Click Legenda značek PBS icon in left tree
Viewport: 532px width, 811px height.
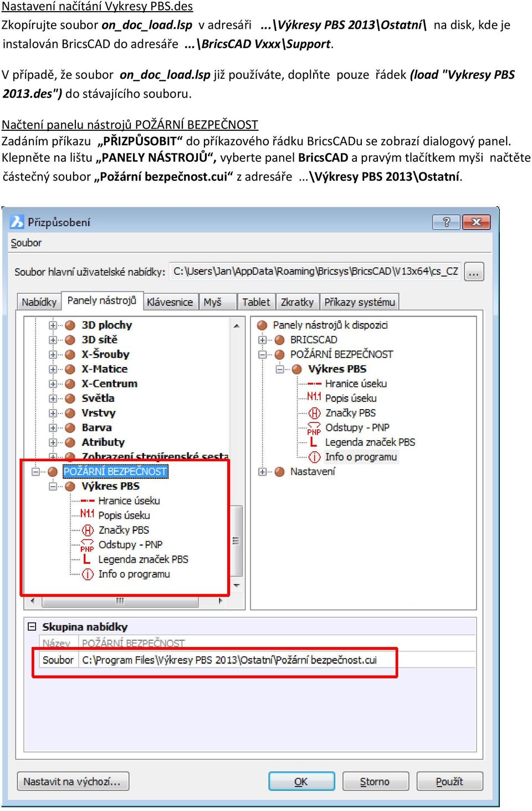87,560
